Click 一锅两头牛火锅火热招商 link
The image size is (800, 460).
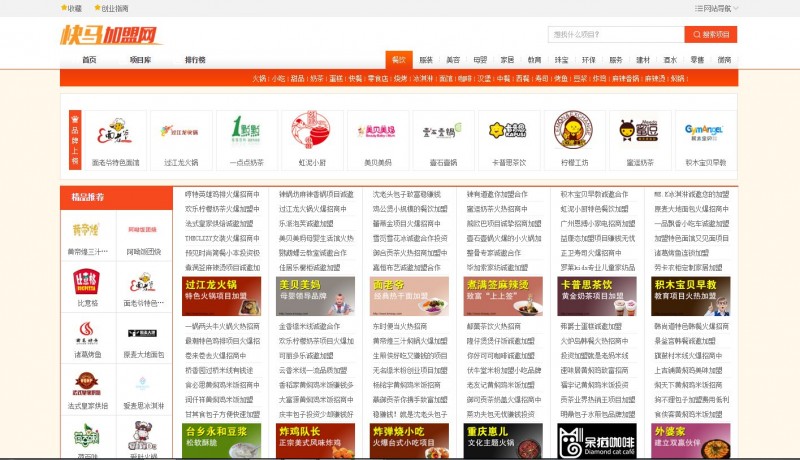(x=222, y=326)
